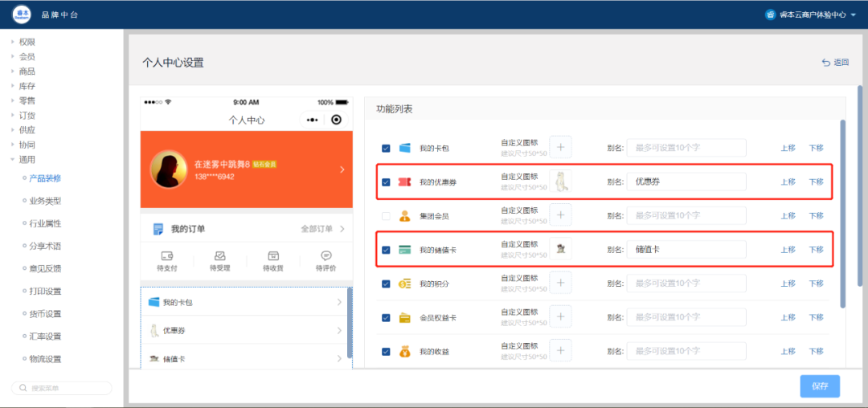Uncheck the 我的卡包 checkbox

click(x=386, y=148)
